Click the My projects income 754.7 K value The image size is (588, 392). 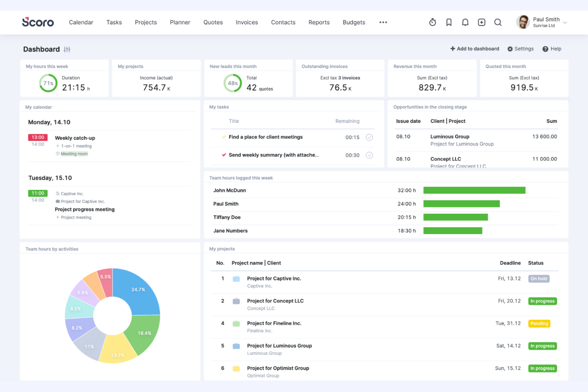pyautogui.click(x=157, y=88)
